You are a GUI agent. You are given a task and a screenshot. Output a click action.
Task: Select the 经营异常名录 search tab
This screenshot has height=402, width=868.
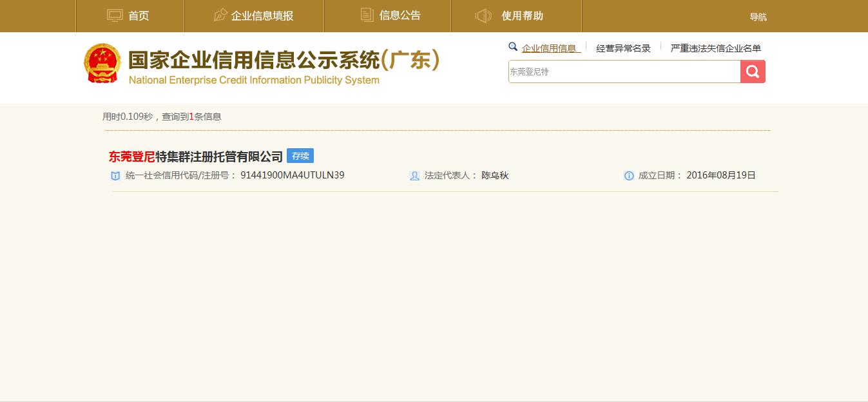tap(624, 48)
